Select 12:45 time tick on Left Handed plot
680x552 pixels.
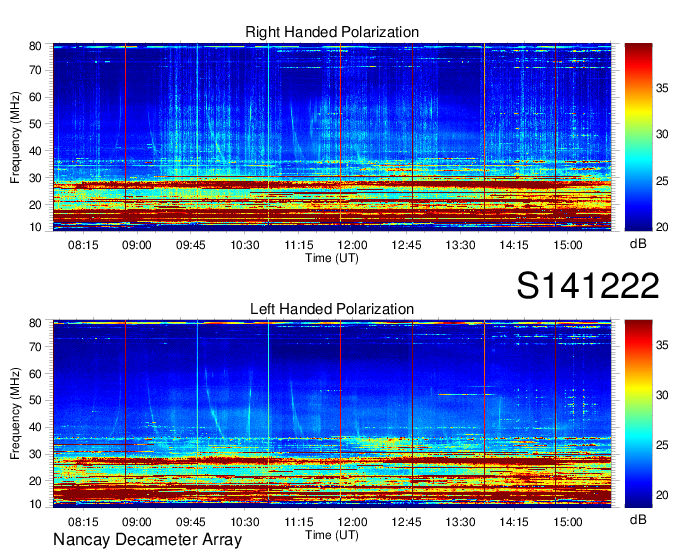click(x=406, y=522)
